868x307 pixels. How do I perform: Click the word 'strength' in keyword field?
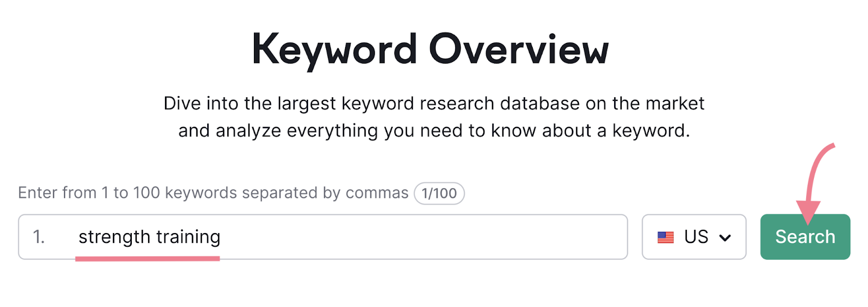pyautogui.click(x=114, y=237)
